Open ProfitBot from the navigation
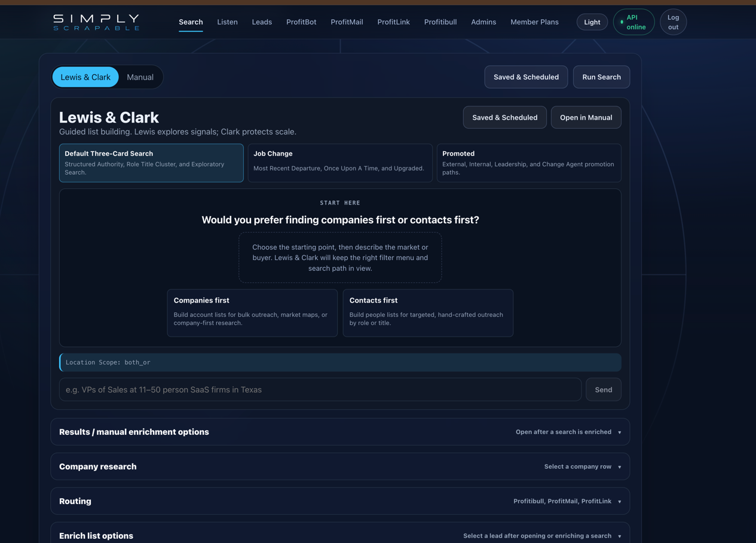Image resolution: width=756 pixels, height=543 pixels. point(301,22)
